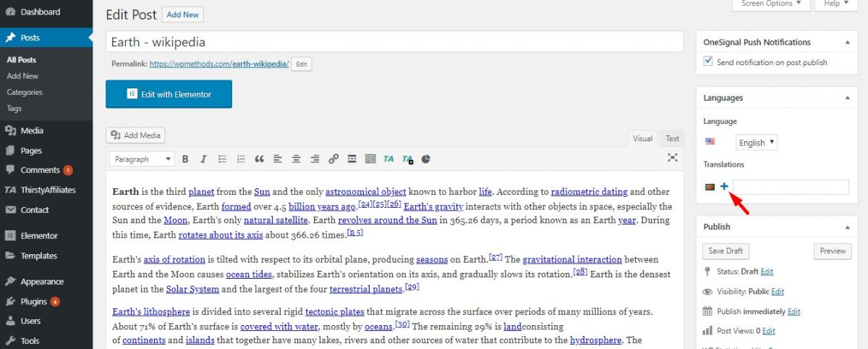
Task: Apply italic formatting
Action: (x=203, y=159)
